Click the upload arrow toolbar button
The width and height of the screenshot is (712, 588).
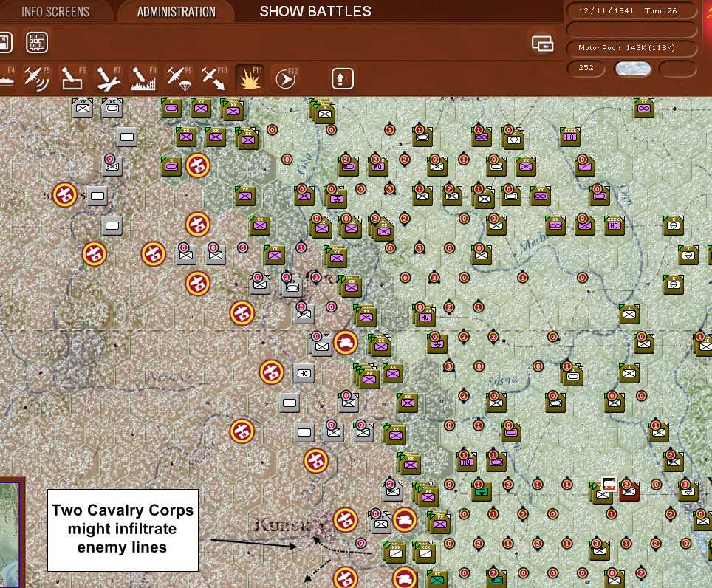[343, 78]
